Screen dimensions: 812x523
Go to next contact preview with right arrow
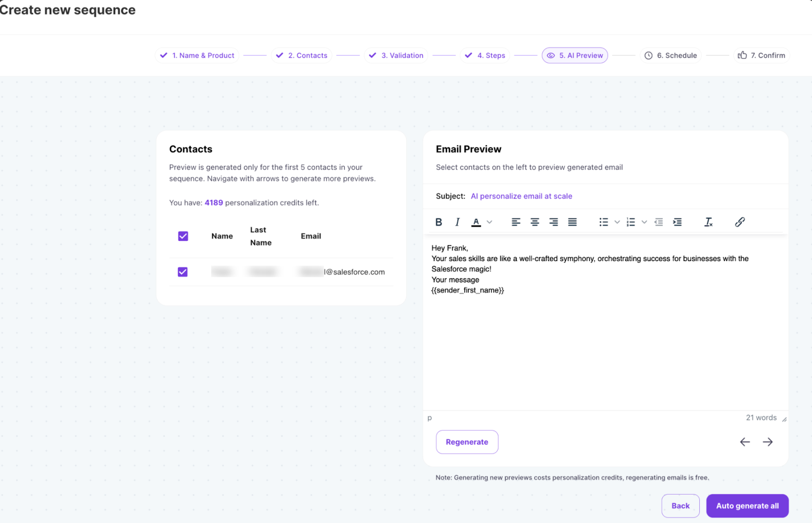click(x=768, y=442)
